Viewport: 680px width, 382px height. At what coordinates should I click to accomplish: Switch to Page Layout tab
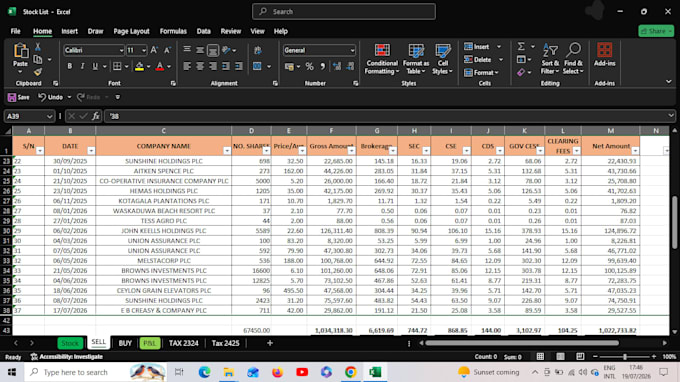pyautogui.click(x=131, y=31)
